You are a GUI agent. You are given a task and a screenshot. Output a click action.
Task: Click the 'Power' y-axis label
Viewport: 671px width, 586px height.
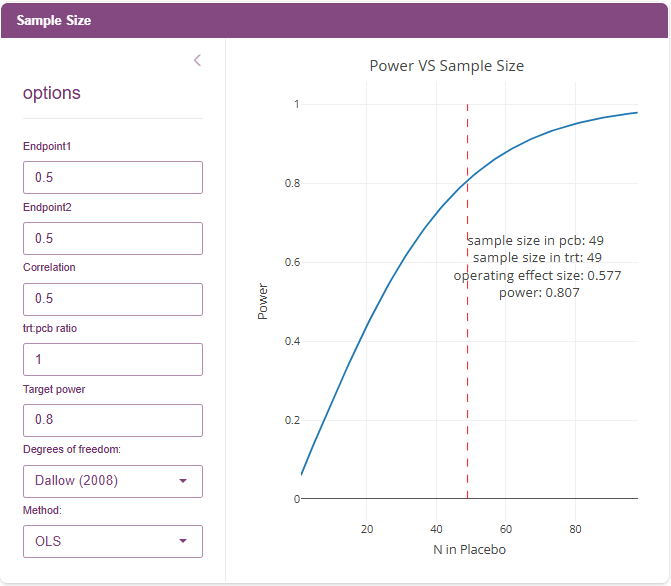click(262, 301)
